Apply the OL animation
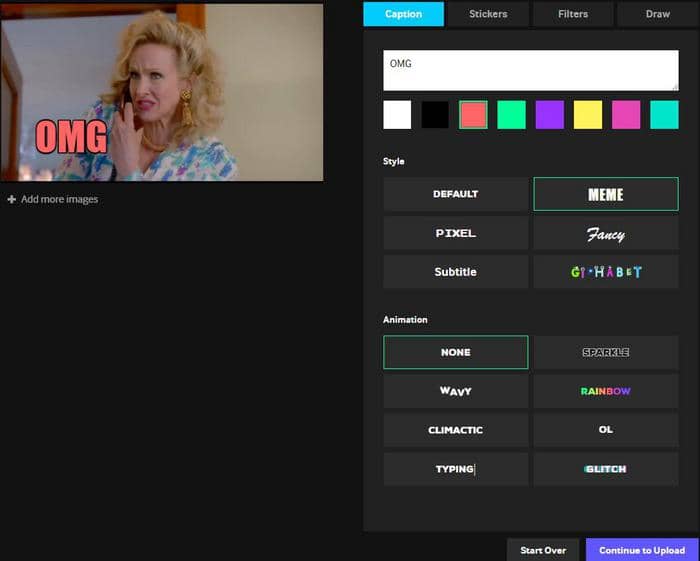The image size is (700, 561). (x=606, y=430)
